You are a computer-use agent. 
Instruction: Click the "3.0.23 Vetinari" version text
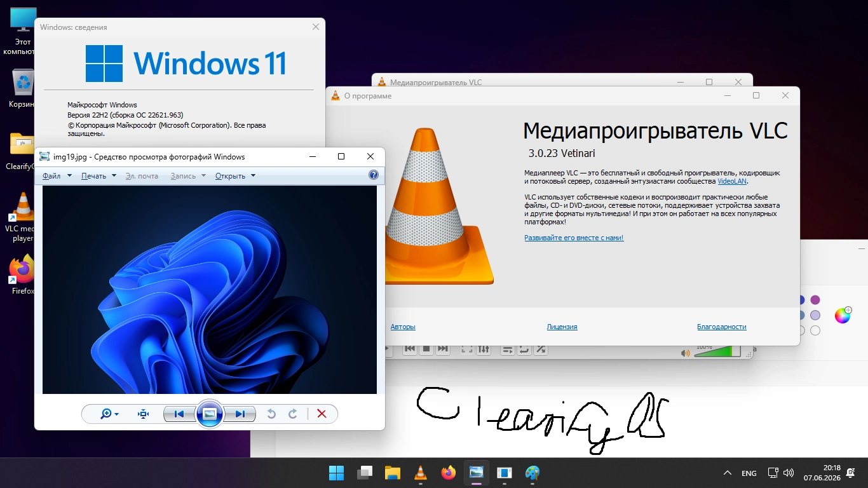562,153
